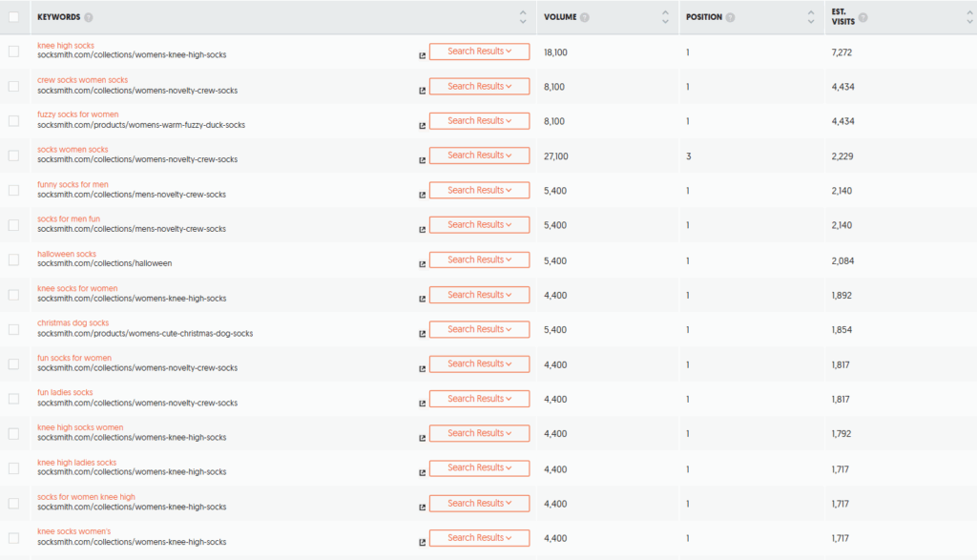Toggle the select-all checkbox in header
The image size is (977, 560).
pyautogui.click(x=13, y=17)
